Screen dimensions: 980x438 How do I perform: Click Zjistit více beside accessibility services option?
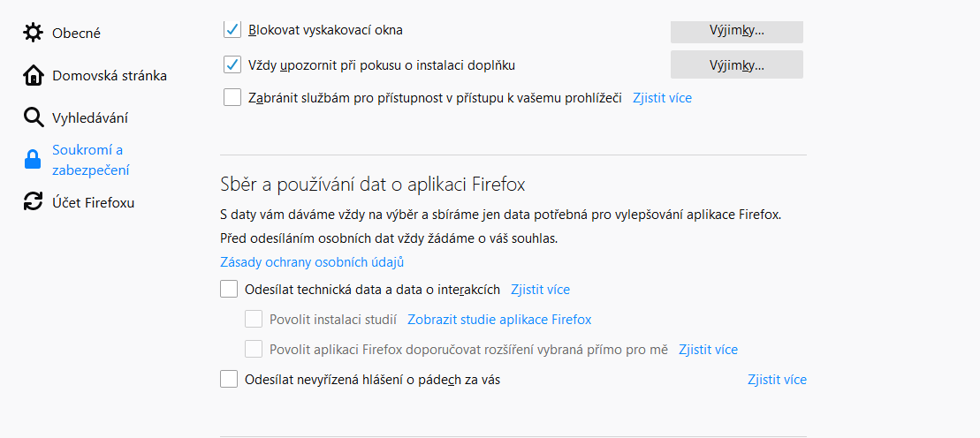[x=662, y=98]
